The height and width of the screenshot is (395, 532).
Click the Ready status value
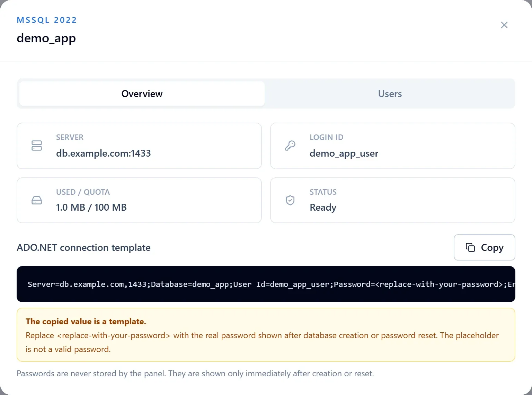pos(323,208)
